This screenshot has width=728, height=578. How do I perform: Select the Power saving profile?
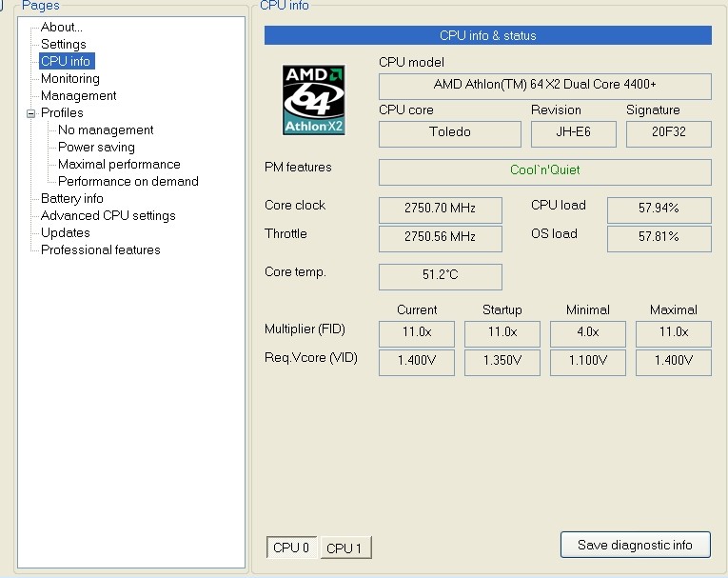pyautogui.click(x=96, y=148)
